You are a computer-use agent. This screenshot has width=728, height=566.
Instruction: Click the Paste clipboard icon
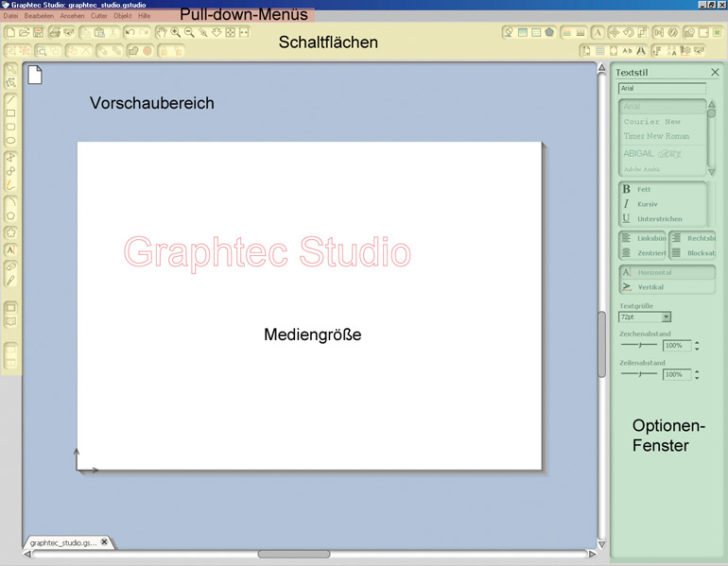[99, 32]
